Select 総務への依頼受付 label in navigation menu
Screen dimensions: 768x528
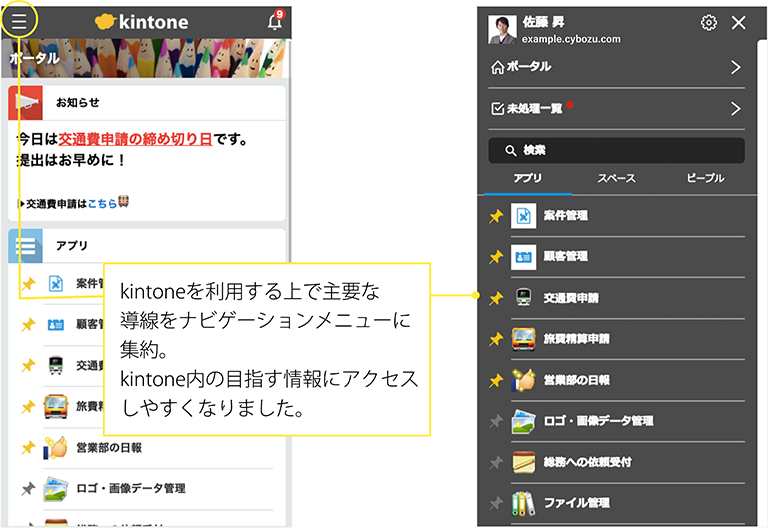click(587, 462)
